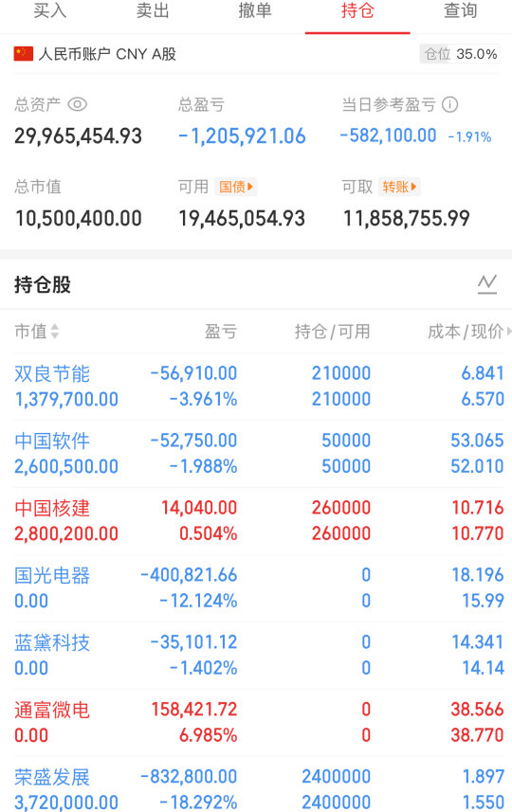Open the 国债 link beside 可用

(236, 187)
